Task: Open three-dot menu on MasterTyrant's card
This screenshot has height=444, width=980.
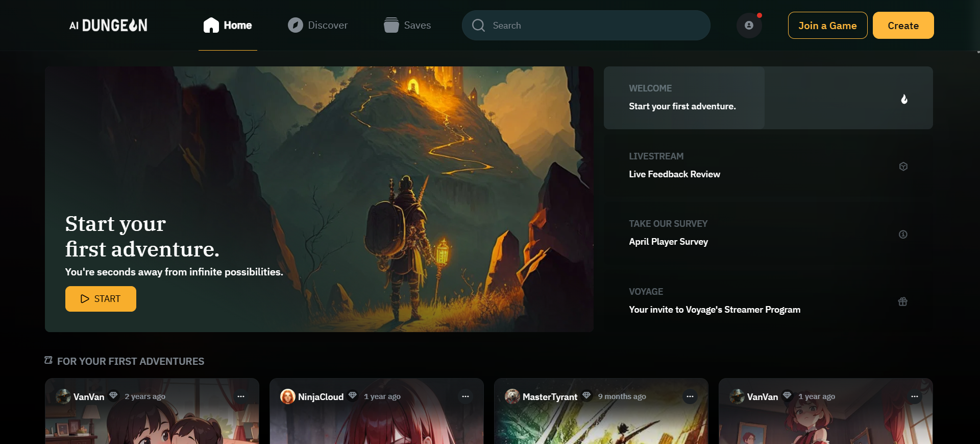Action: (690, 396)
